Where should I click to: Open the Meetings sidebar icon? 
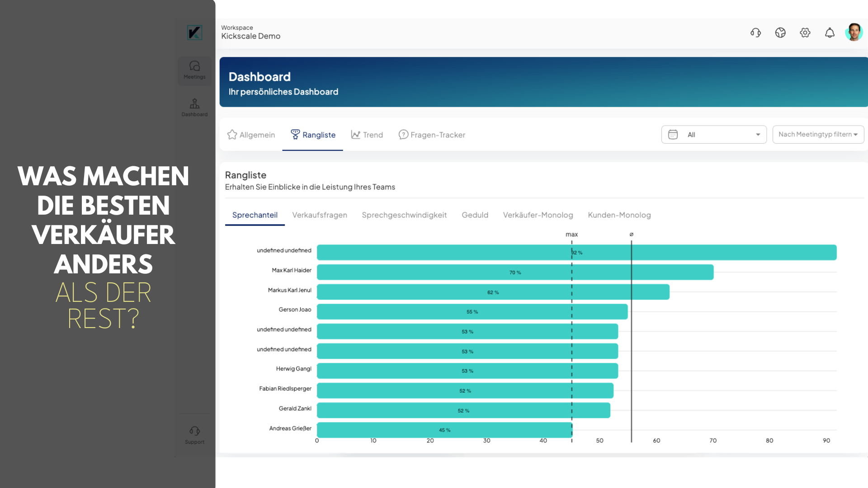[194, 70]
